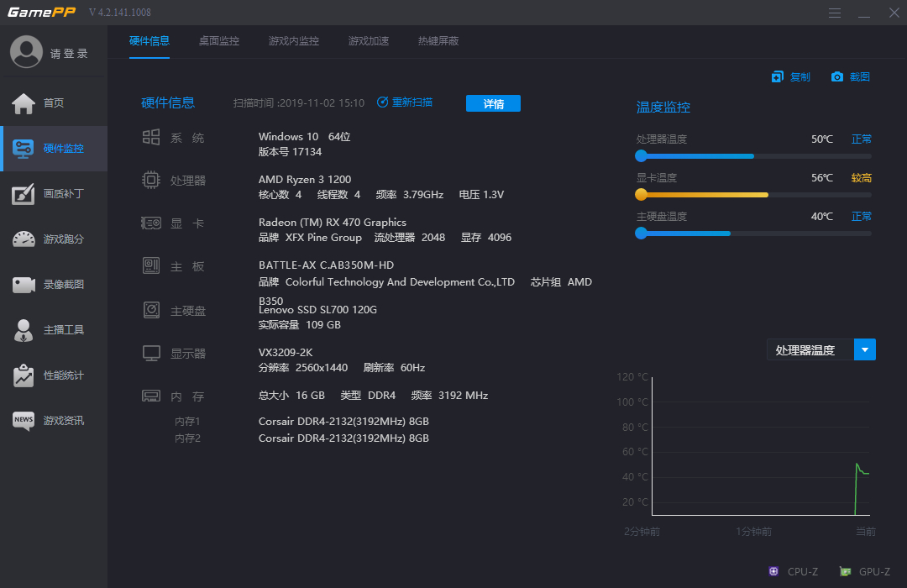Click the 详情 details button
This screenshot has height=588, width=907.
tap(493, 103)
